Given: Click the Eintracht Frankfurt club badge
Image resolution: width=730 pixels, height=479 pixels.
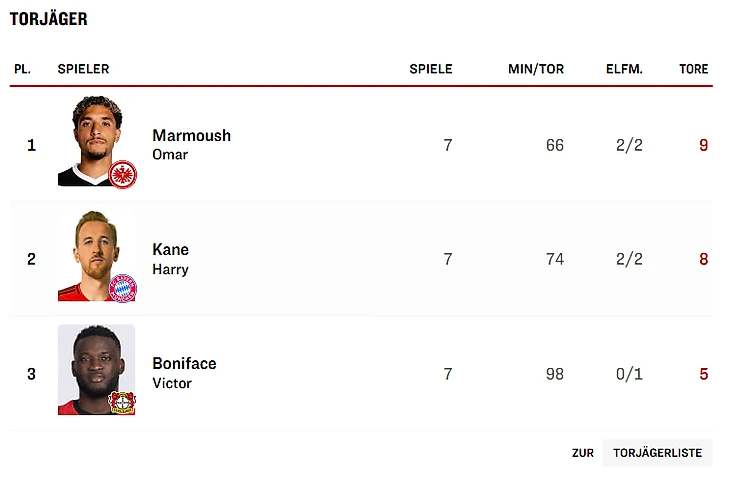Looking at the screenshot, I should pos(124,174).
